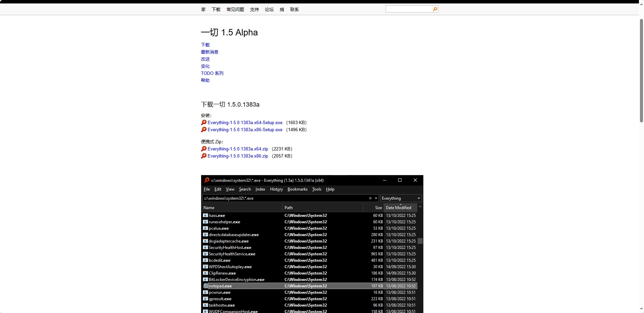
Task: Click the file icon of gpresult.exe
Action: tap(205, 298)
